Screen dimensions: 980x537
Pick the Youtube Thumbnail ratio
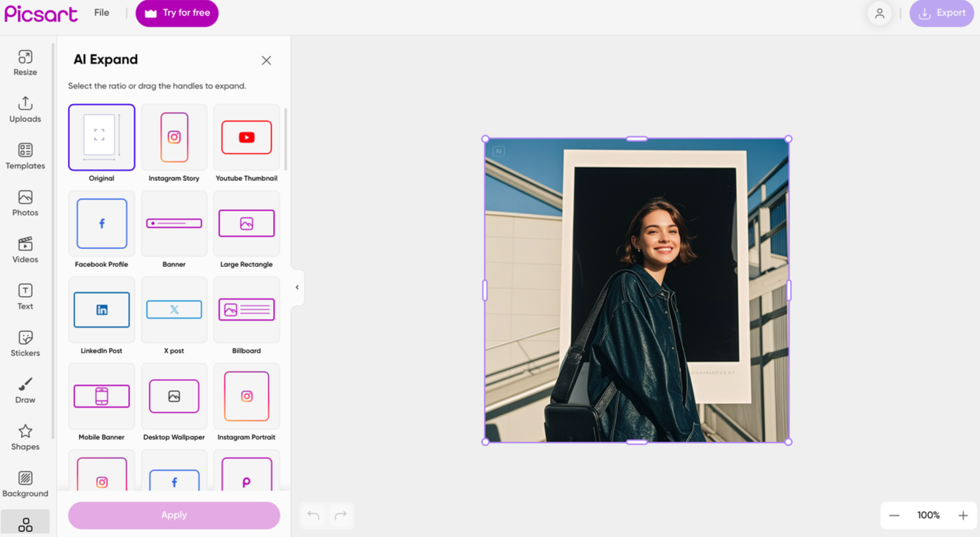pos(247,137)
